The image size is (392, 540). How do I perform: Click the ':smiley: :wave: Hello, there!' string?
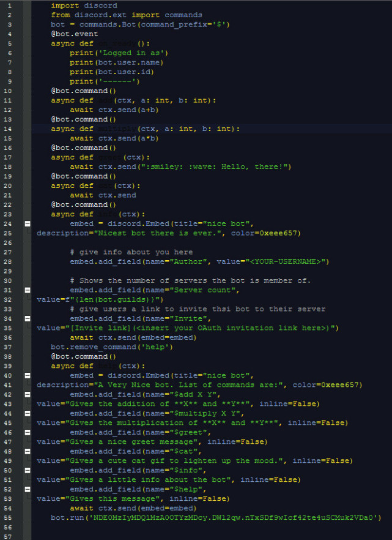click(x=214, y=167)
